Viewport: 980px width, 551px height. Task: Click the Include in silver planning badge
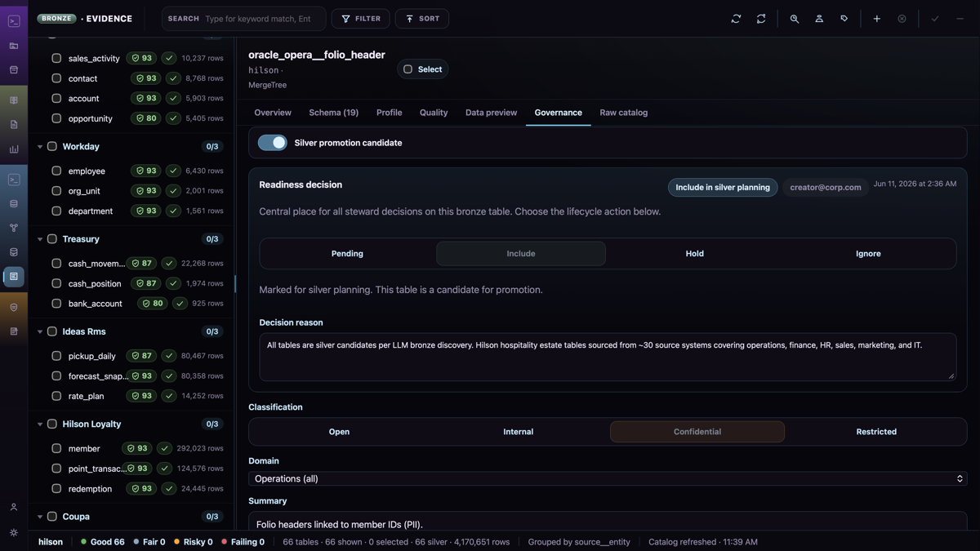click(723, 188)
